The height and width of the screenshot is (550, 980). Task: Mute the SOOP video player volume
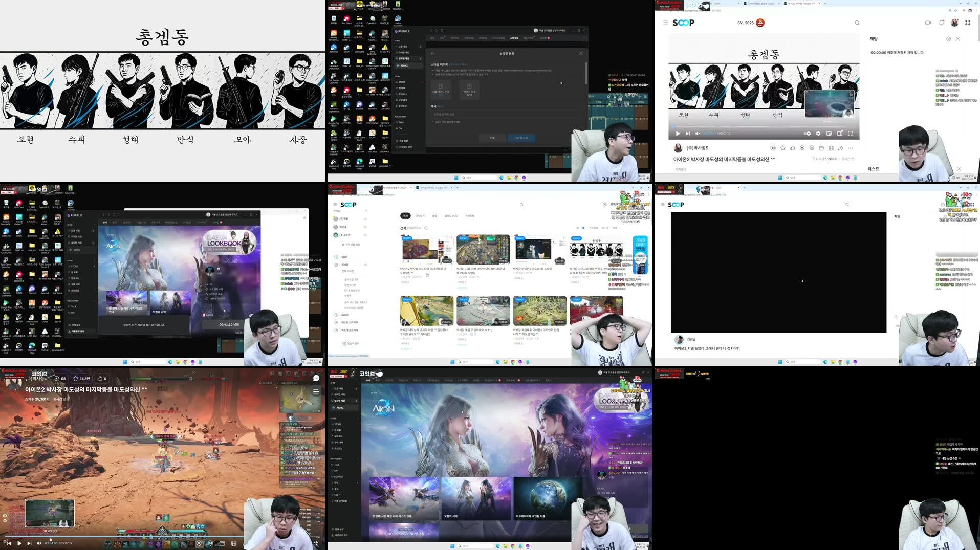698,133
